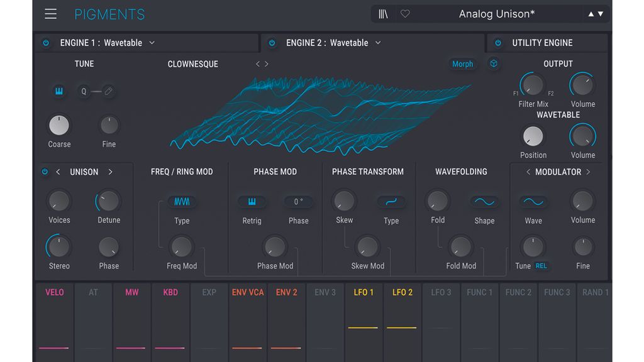The width and height of the screenshot is (644, 362).
Task: Select the curve Type icon under Phase Transform
Action: (391, 202)
